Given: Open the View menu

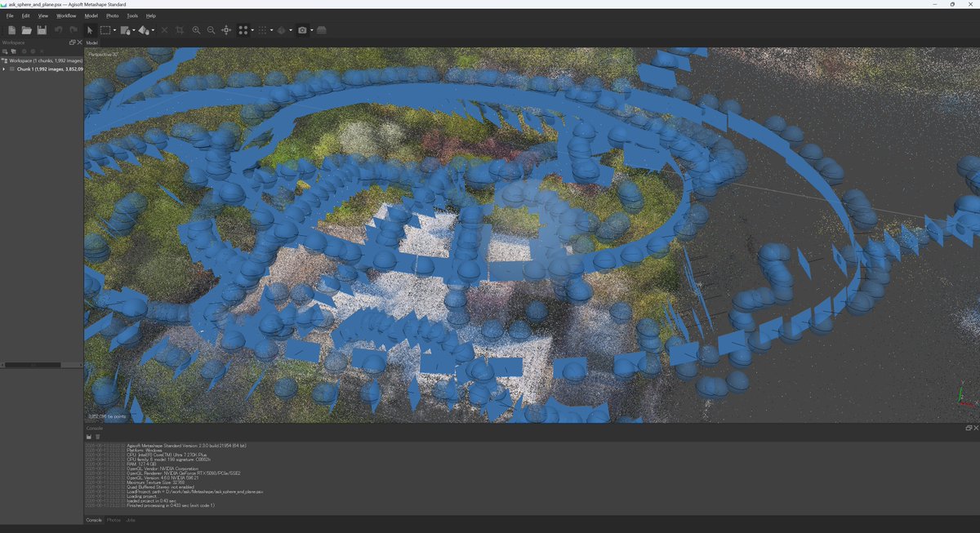Looking at the screenshot, I should (43, 16).
